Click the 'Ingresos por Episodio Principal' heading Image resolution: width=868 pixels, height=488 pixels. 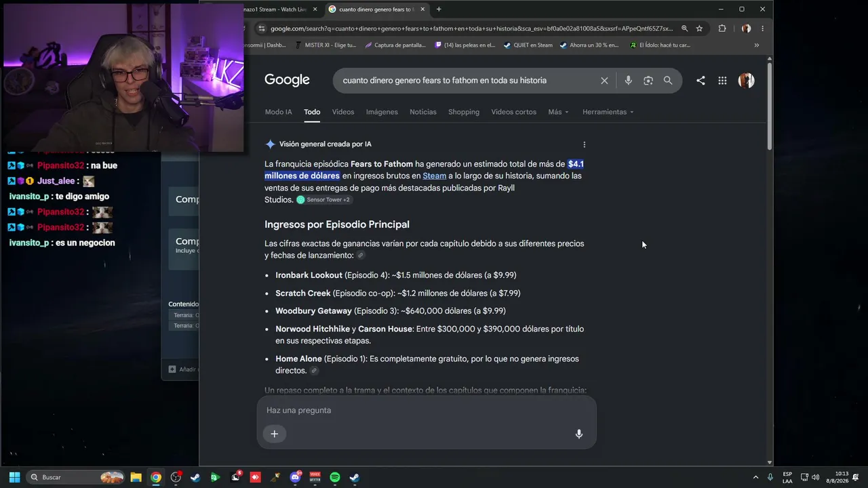tap(337, 224)
